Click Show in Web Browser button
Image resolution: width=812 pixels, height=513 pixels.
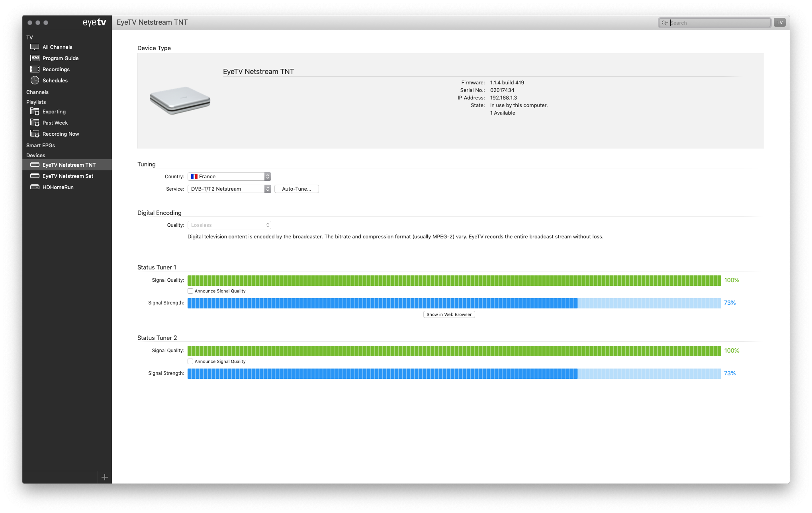pos(449,314)
